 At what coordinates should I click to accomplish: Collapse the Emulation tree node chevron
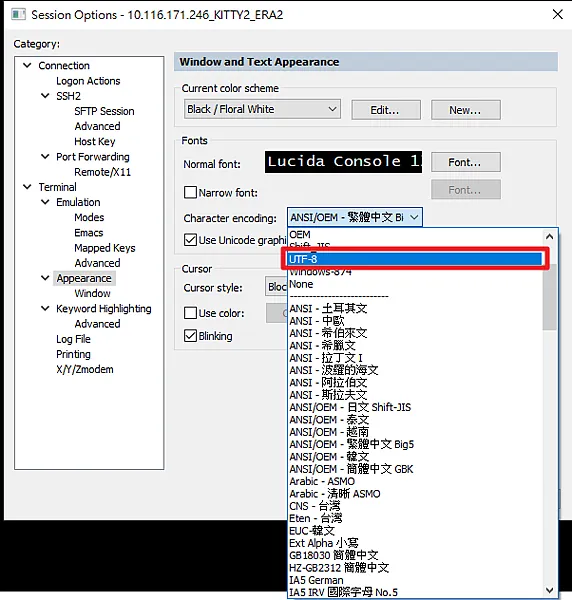pos(45,202)
